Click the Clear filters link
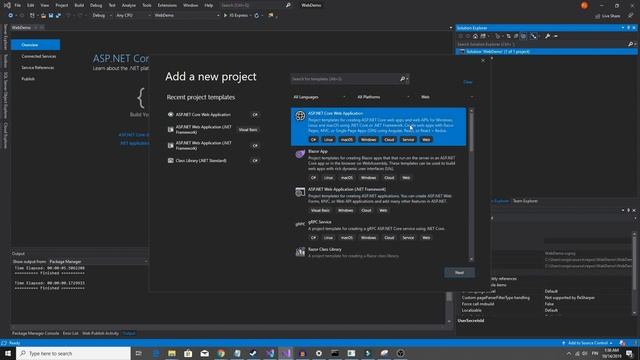Image resolution: width=640 pixels, height=360 pixels. [468, 82]
